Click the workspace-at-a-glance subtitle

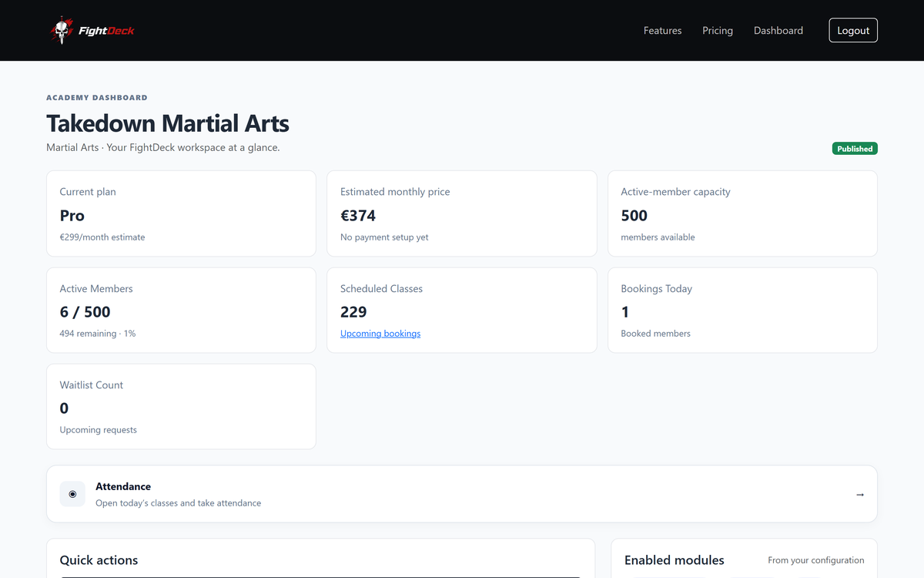(163, 147)
